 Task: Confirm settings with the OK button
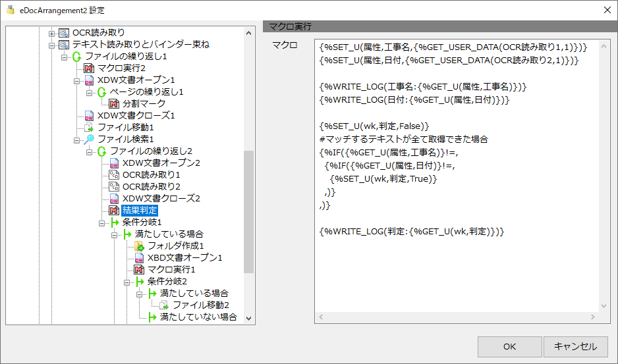click(509, 347)
